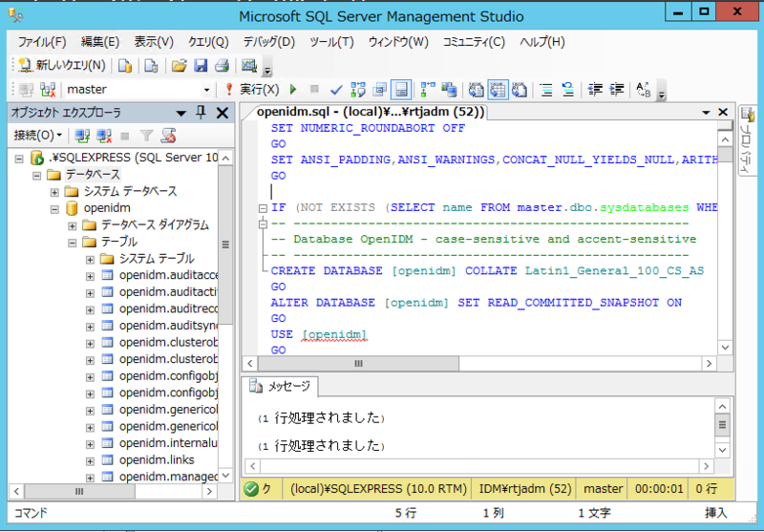Click the Increase Indent icon
The width and height of the screenshot is (764, 532).
coord(616,90)
